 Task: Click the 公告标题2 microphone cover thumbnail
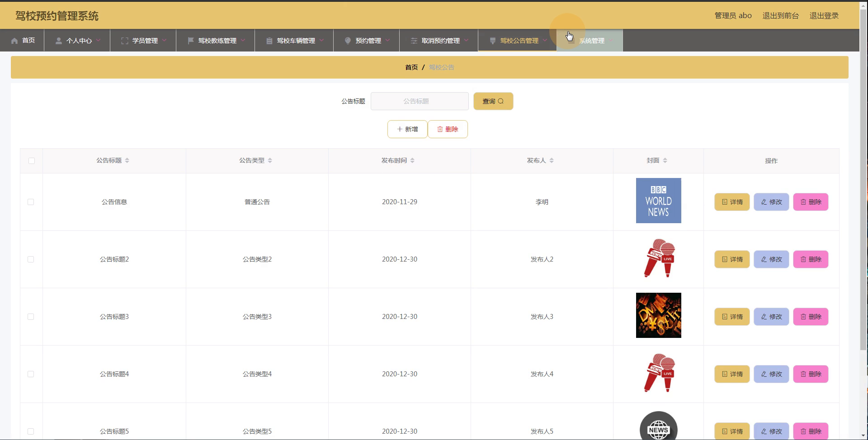[658, 258]
